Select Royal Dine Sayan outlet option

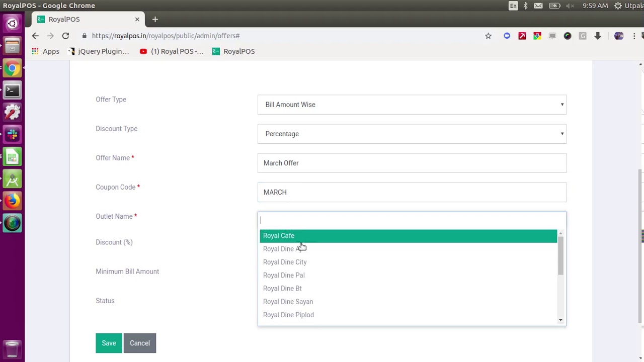tap(409, 302)
